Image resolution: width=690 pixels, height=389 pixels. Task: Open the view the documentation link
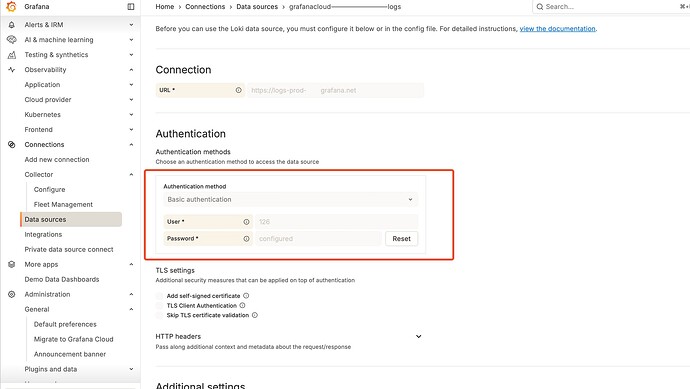click(558, 29)
